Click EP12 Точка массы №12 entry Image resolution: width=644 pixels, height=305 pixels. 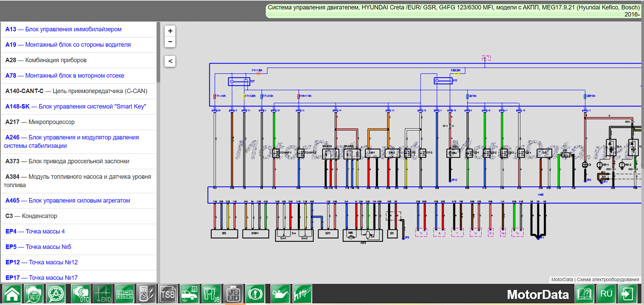click(42, 262)
